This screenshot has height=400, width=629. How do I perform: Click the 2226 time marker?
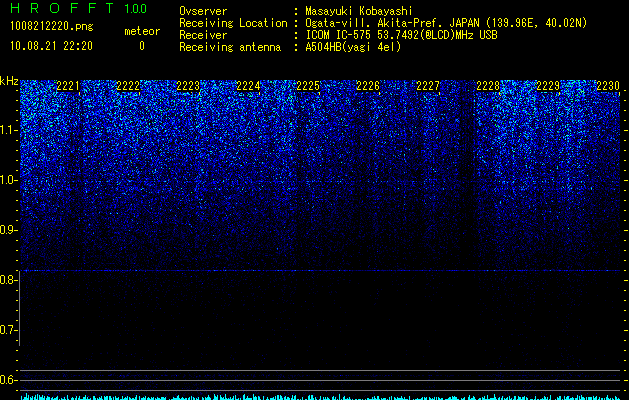(x=368, y=86)
